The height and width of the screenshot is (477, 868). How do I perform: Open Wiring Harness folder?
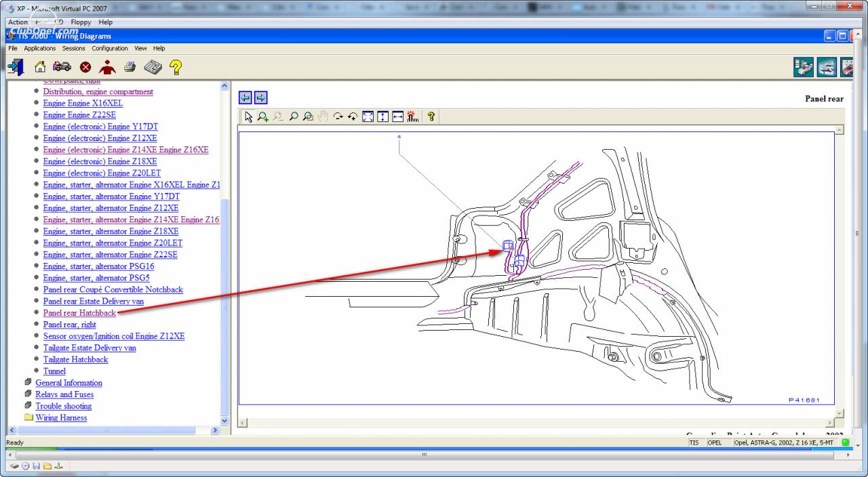tap(61, 418)
